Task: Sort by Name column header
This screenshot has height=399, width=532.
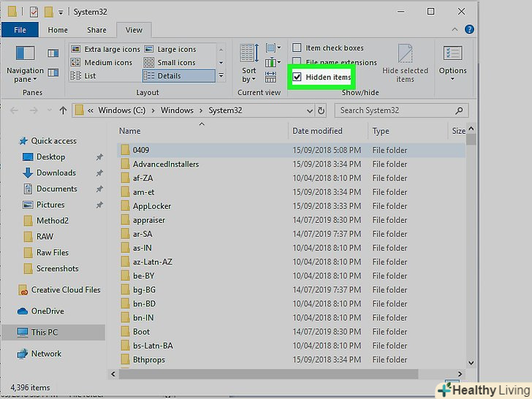Action: pyautogui.click(x=129, y=131)
